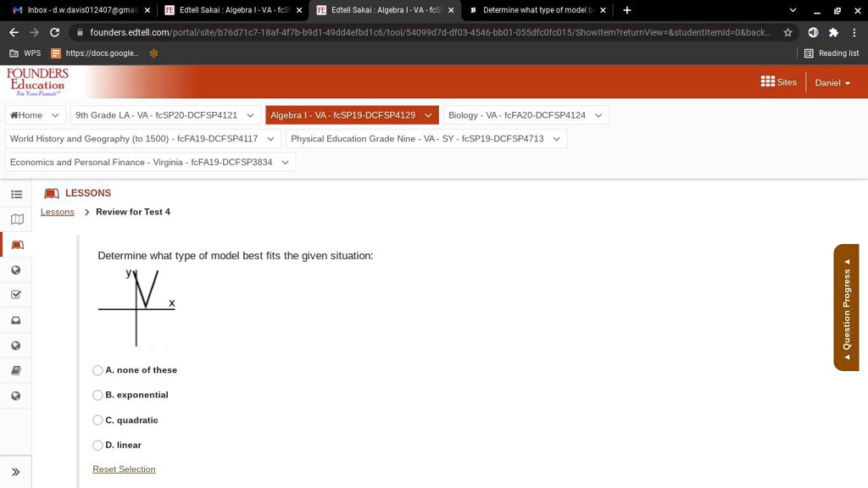Select answer B. exponential

[x=98, y=395]
